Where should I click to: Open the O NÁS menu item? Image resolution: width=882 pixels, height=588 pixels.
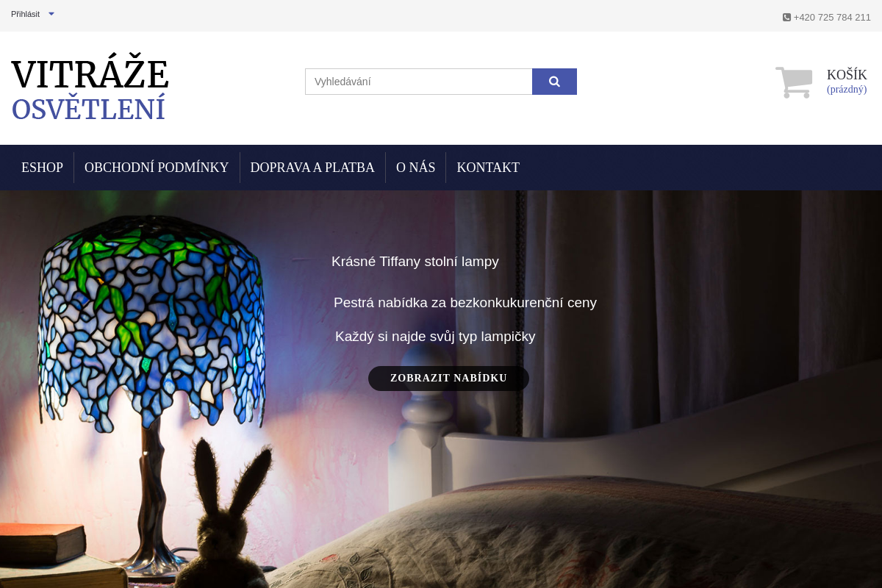[415, 168]
